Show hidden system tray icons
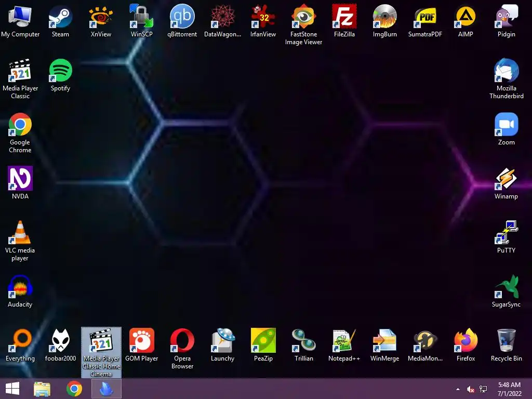 click(458, 389)
